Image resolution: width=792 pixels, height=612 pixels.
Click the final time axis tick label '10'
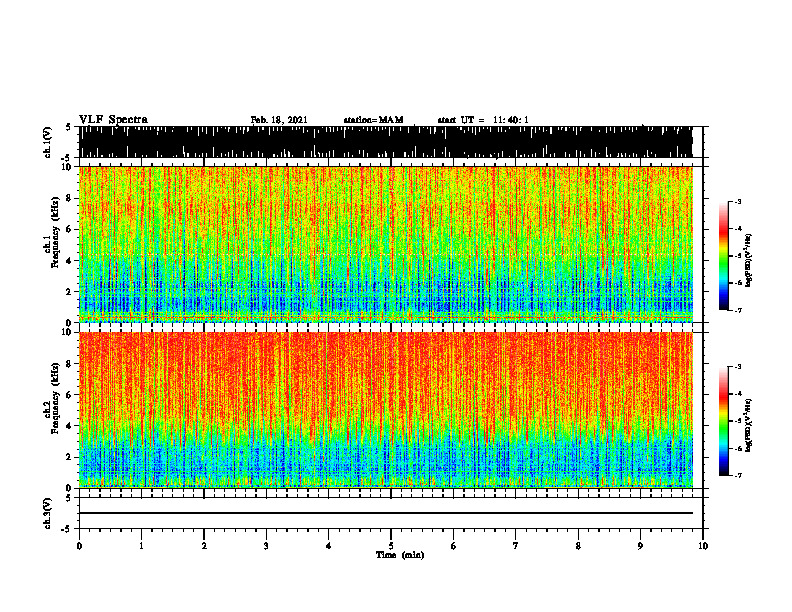pos(703,546)
